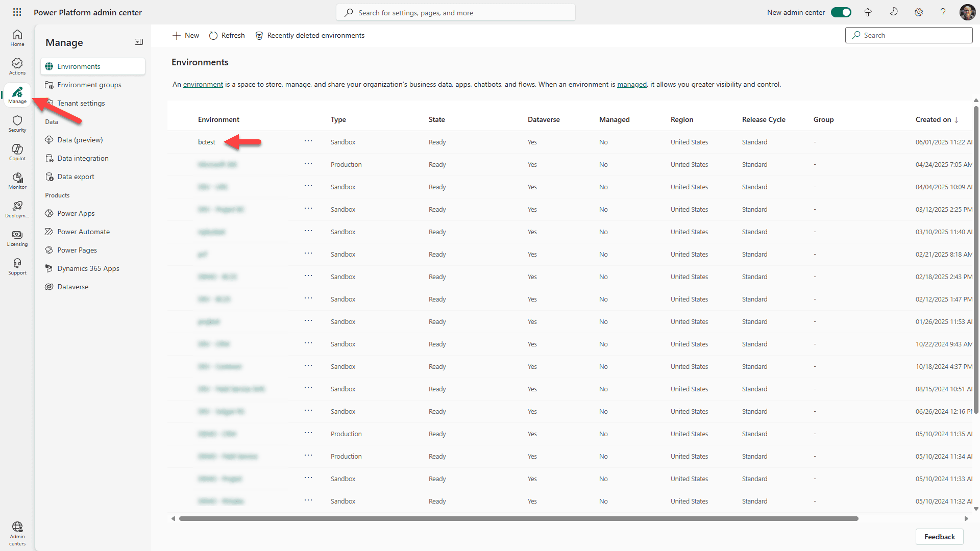
Task: Open row actions for the bctest environment
Action: point(308,142)
